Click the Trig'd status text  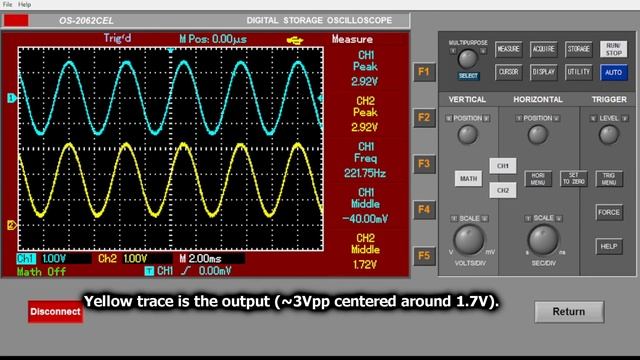coord(117,39)
